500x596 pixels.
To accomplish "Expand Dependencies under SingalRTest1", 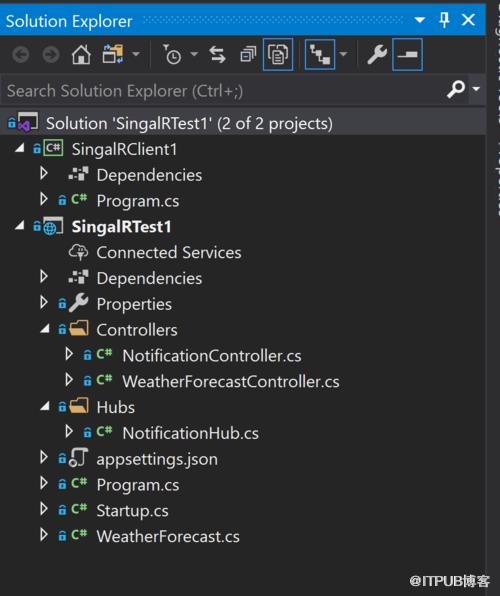I will coord(44,277).
